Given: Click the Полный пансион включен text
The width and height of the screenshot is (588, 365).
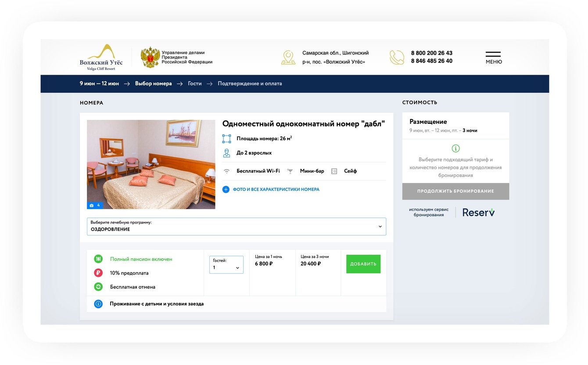Looking at the screenshot, I should pyautogui.click(x=141, y=259).
